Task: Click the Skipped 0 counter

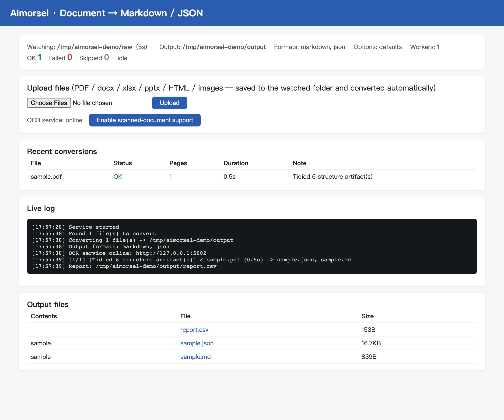Action: pyautogui.click(x=94, y=58)
